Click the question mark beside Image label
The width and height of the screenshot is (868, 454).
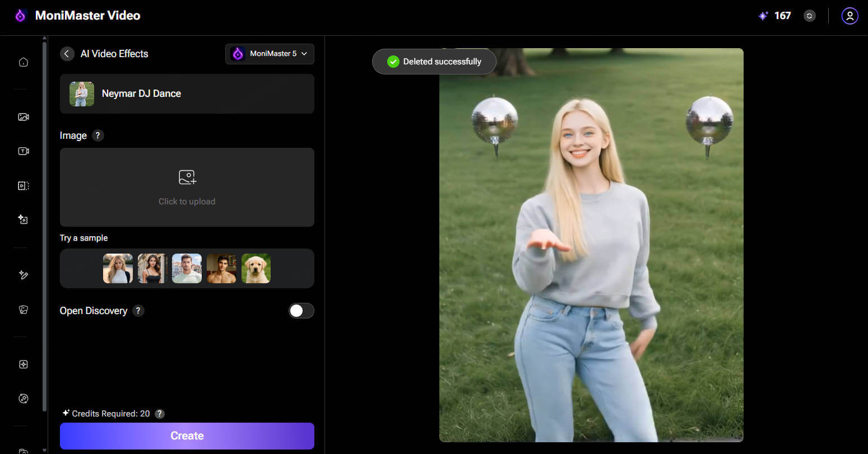[x=98, y=135]
